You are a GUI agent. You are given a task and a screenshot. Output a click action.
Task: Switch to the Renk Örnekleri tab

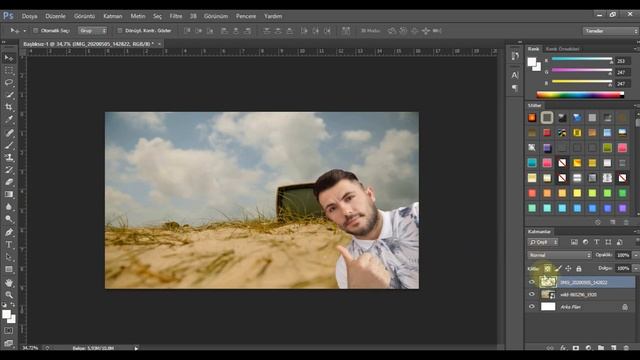click(562, 49)
